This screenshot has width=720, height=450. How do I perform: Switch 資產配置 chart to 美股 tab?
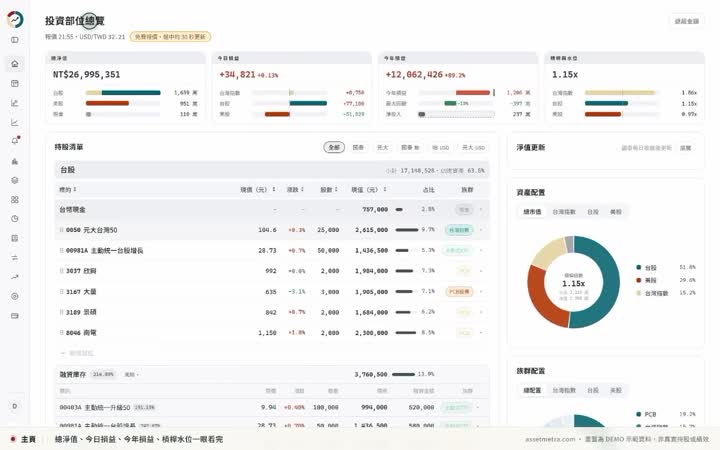(x=616, y=212)
